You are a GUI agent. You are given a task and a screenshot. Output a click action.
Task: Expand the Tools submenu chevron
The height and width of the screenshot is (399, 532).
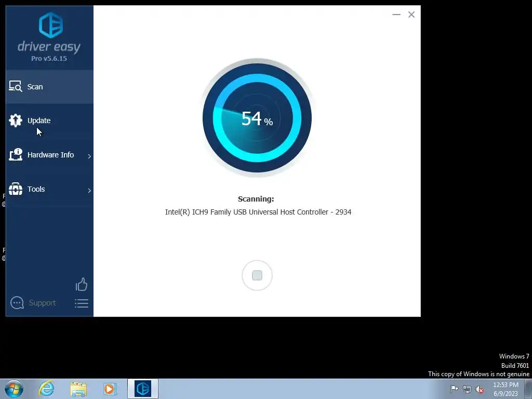coord(89,190)
